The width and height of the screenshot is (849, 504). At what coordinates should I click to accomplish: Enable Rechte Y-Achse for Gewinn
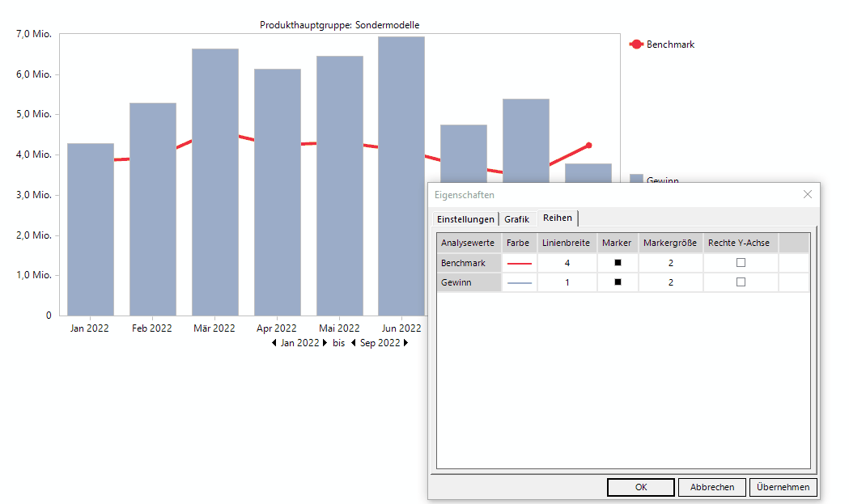[741, 282]
